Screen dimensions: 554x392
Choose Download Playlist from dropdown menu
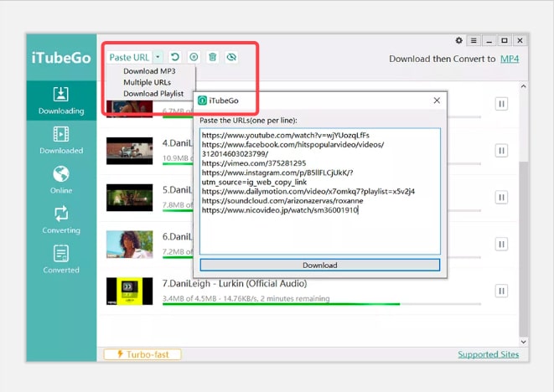pos(153,94)
